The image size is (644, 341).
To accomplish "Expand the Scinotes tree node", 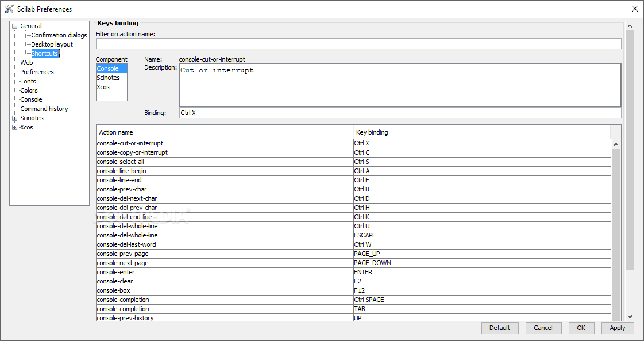I will coord(15,118).
